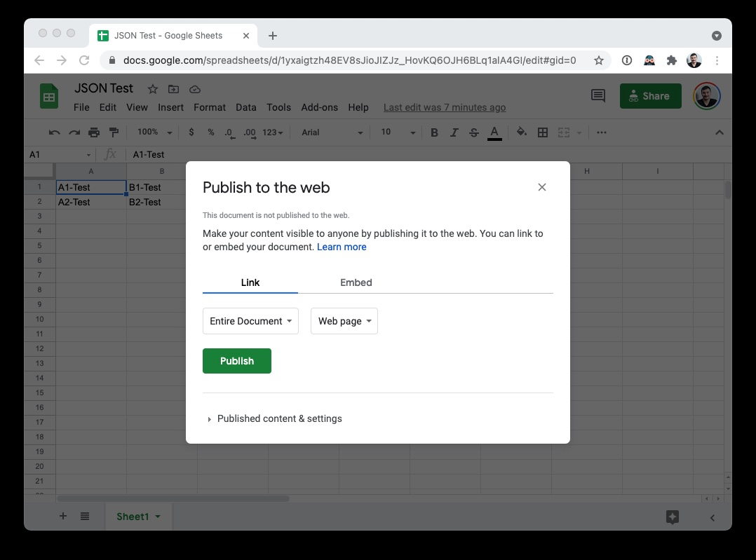Select the Paint format tool
The width and height of the screenshot is (756, 560).
(113, 132)
